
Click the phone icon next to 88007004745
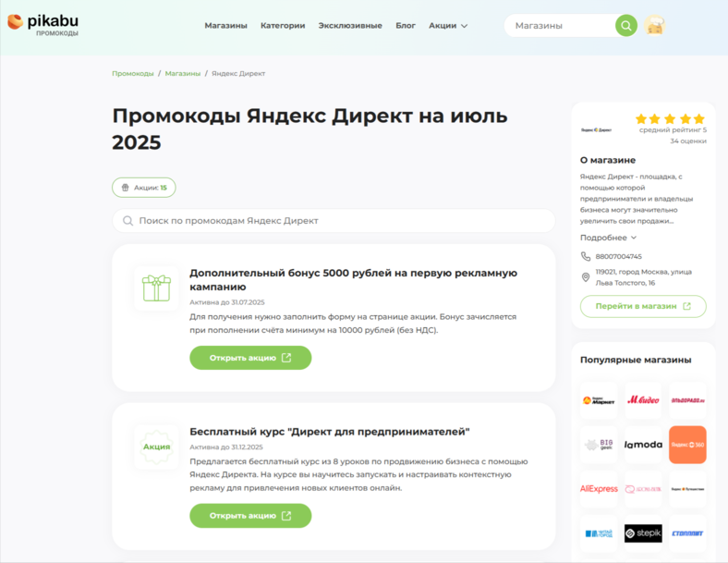coord(586,256)
